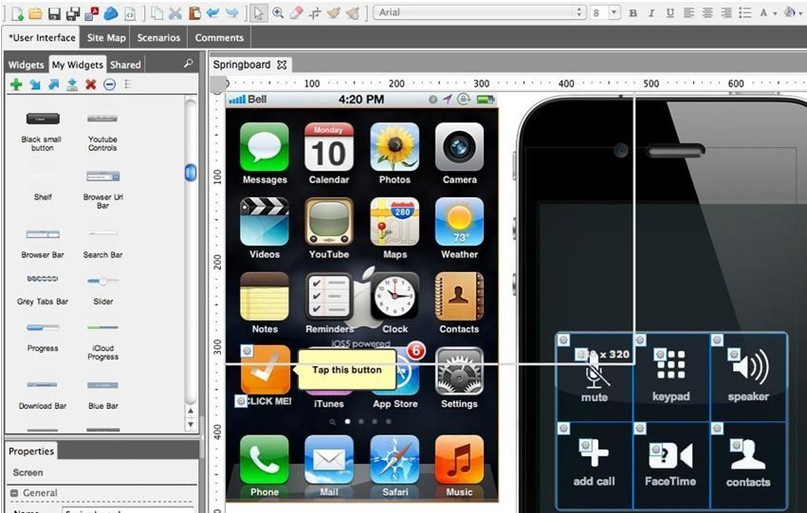This screenshot has height=513, width=807.
Task: Collapse the General properties section
Action: 14,493
